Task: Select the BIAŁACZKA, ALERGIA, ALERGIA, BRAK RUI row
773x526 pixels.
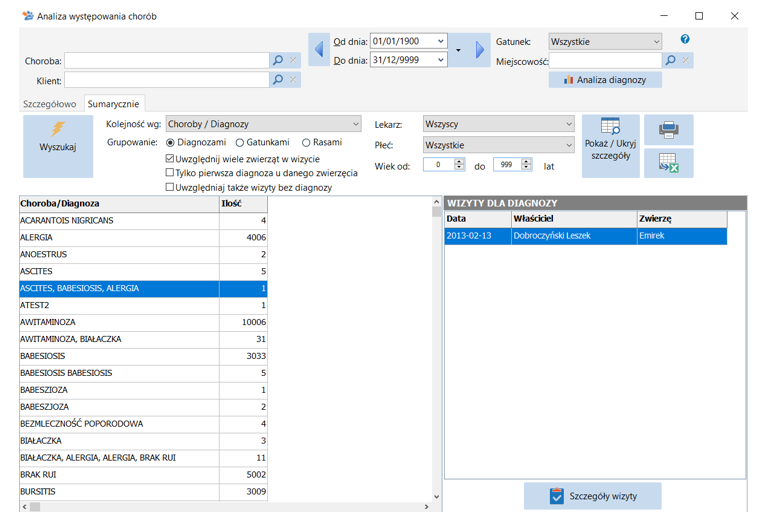Action: pyautogui.click(x=143, y=458)
